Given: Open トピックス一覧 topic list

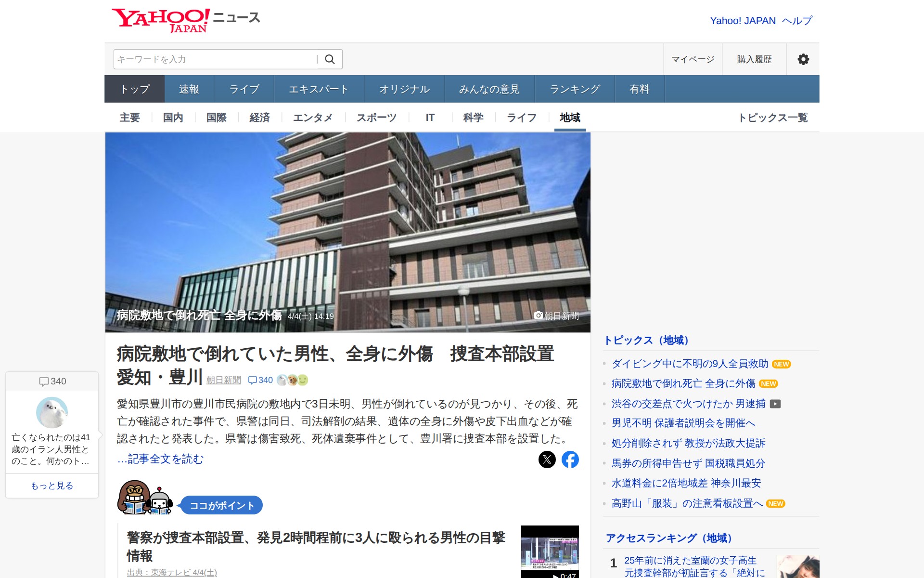Looking at the screenshot, I should point(772,118).
